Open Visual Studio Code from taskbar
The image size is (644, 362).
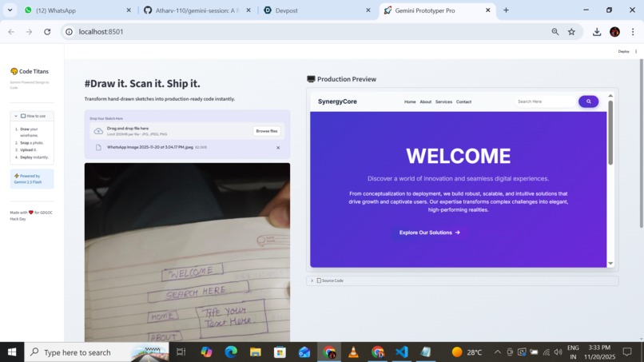tap(402, 352)
